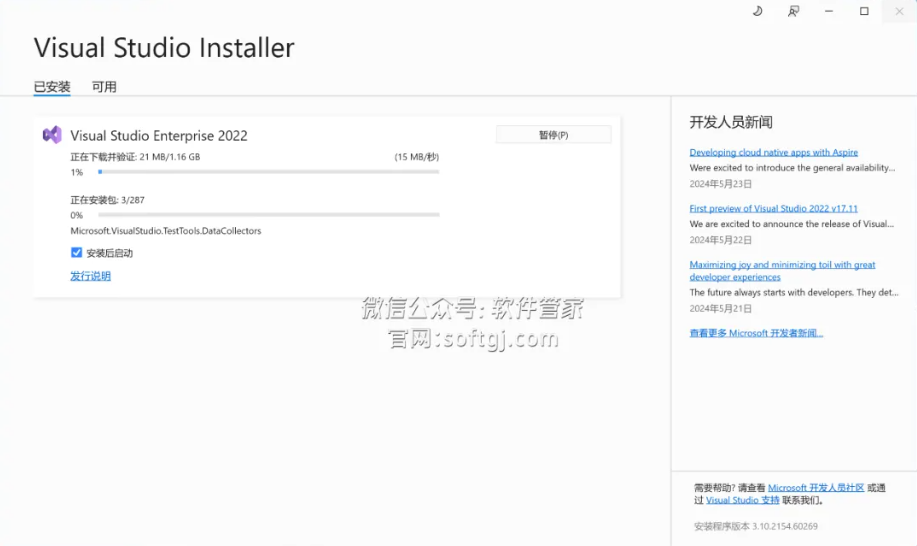
Task: Switch to the 可用 tab
Action: (104, 87)
